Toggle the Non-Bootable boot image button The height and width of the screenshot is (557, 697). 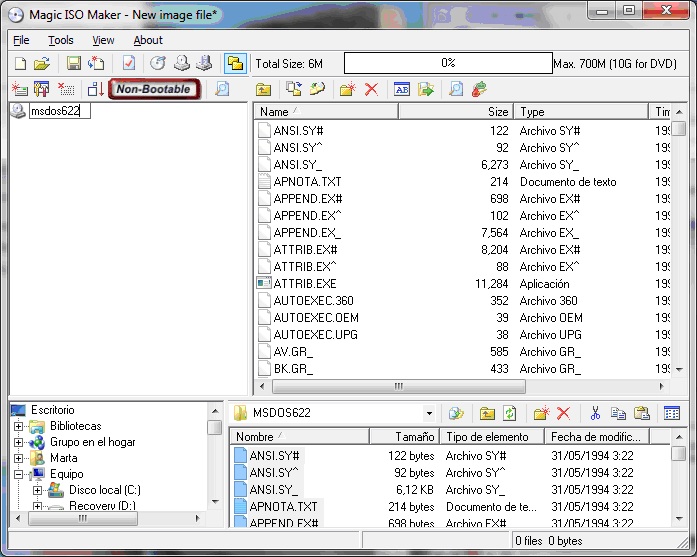[x=153, y=90]
